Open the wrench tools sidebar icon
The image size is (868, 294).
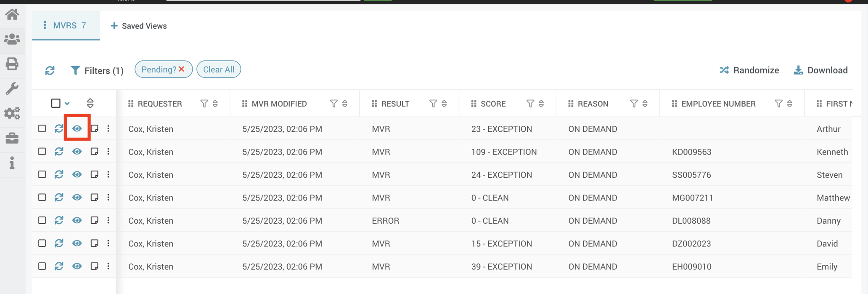click(x=12, y=88)
